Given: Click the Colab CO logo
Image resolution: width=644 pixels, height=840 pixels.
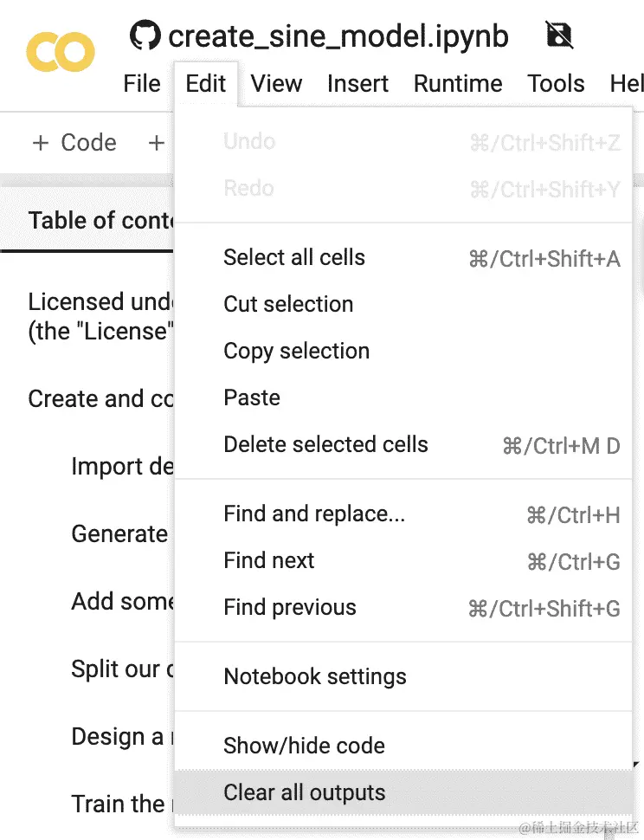Looking at the screenshot, I should [60, 51].
